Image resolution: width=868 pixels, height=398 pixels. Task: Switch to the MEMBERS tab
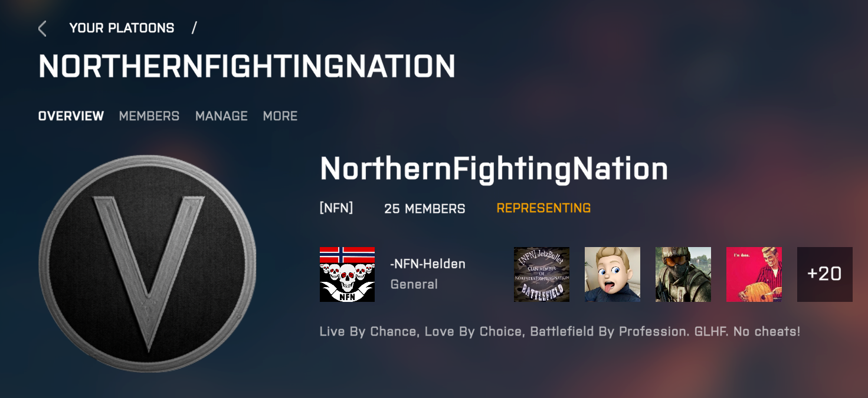(x=149, y=116)
